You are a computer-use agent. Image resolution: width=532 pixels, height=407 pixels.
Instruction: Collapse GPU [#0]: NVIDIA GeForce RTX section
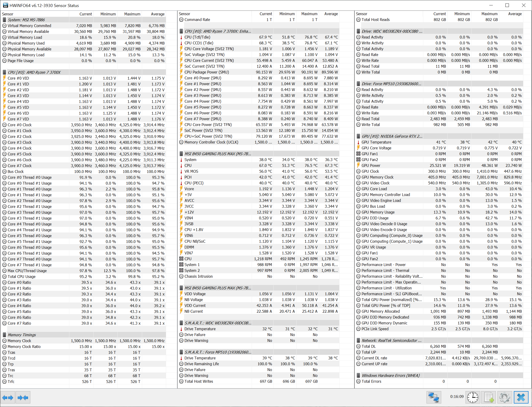[392, 136]
